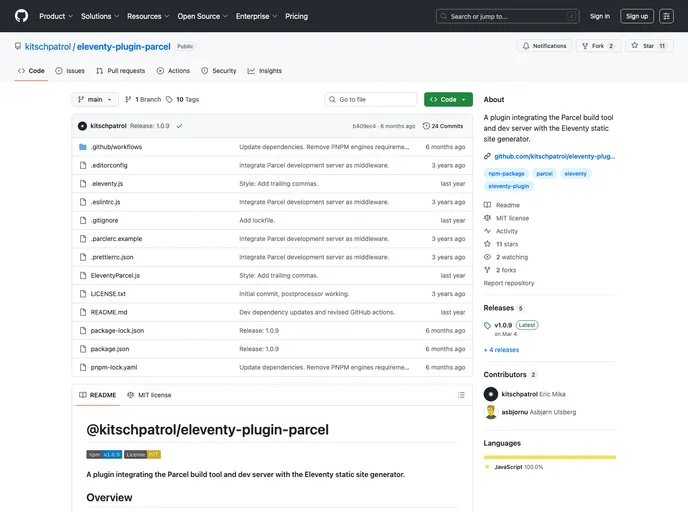Click kitschpatrol contributor avatar
Viewport: 688px width, 512px height.
coord(491,394)
